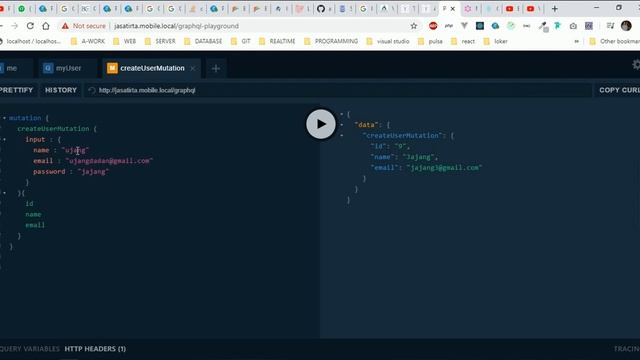This screenshot has width=640, height=360.
Task: Open the color picker eyedropper extension
Action: 542,27
